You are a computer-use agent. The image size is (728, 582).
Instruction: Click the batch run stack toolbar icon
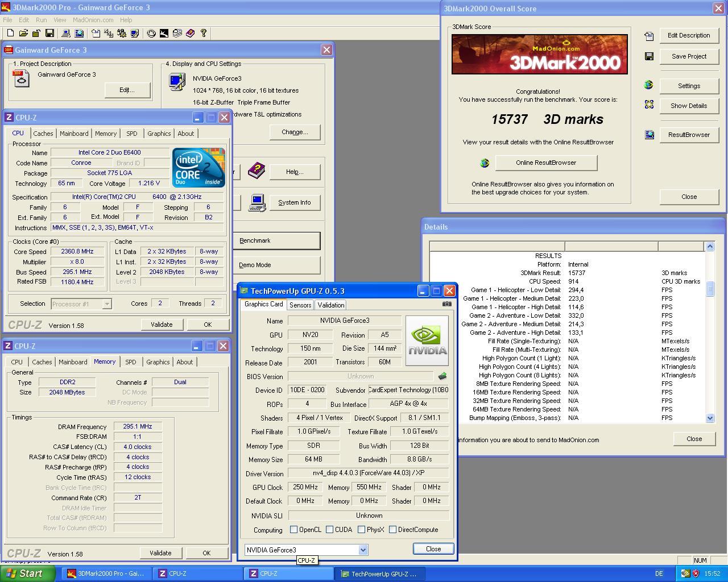tap(177, 34)
